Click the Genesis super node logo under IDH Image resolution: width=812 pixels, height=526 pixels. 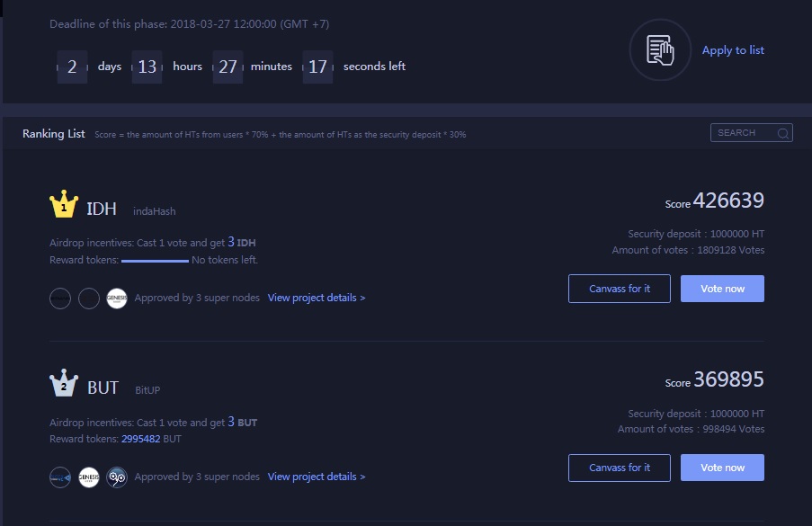click(117, 299)
